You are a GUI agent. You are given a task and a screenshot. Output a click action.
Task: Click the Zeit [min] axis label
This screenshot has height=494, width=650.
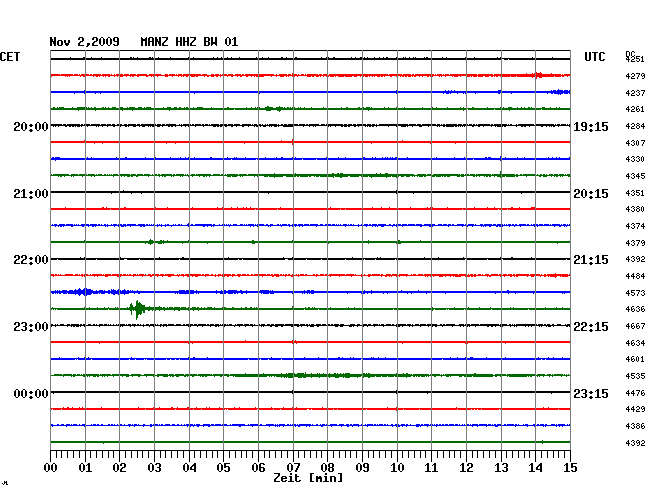tap(307, 479)
